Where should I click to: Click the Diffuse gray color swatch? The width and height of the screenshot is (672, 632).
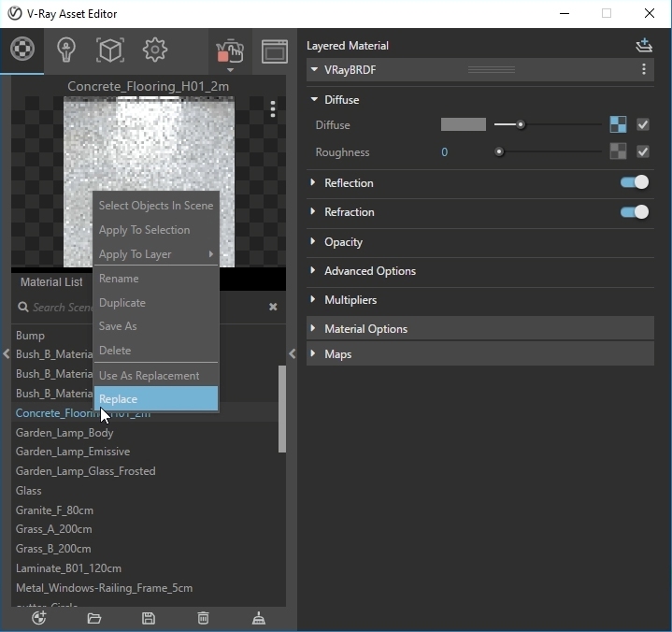pyautogui.click(x=463, y=124)
